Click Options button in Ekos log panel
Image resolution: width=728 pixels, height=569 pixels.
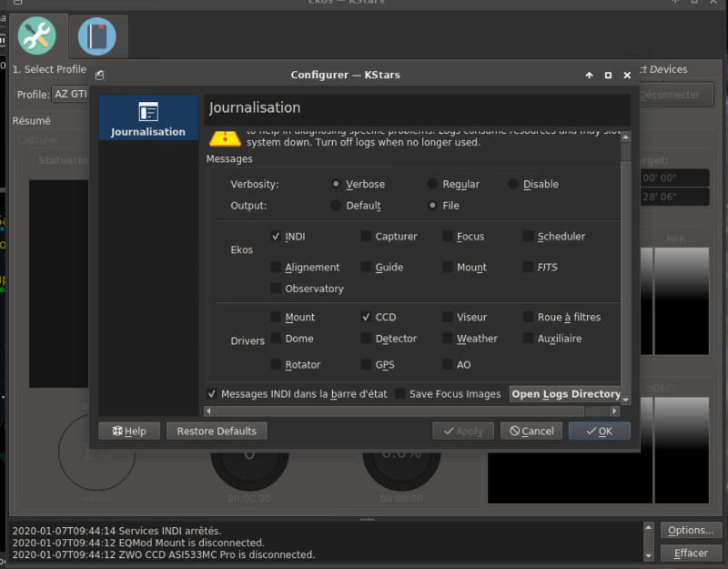coord(691,530)
